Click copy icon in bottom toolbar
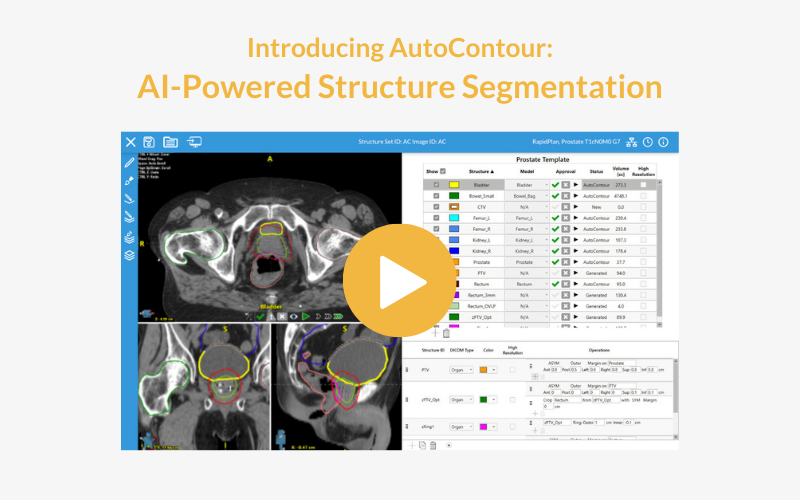800x500 pixels. pos(422,445)
